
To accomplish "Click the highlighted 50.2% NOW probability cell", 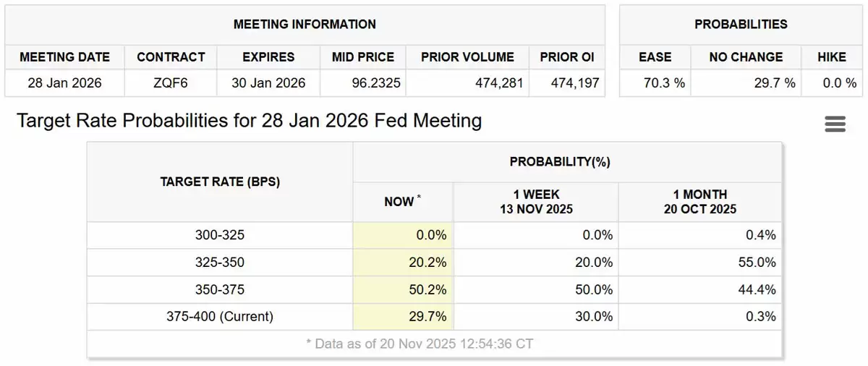I will (x=404, y=290).
